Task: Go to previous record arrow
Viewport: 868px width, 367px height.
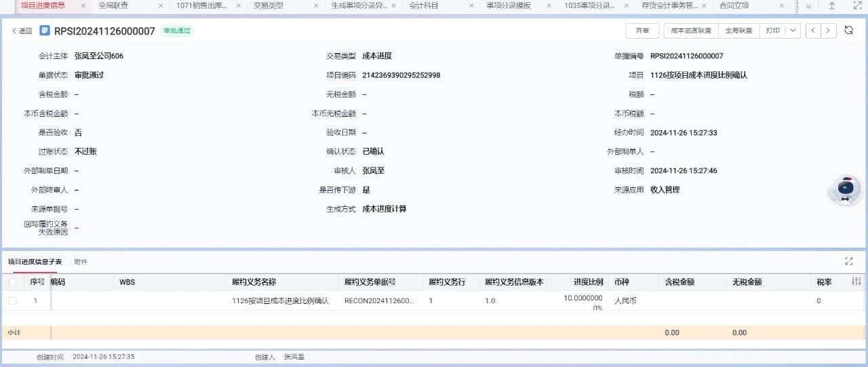Action: pyautogui.click(x=814, y=31)
